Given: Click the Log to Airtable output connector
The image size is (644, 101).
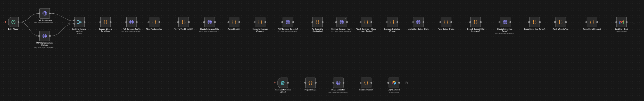Looking at the screenshot, I should click(x=399, y=83).
